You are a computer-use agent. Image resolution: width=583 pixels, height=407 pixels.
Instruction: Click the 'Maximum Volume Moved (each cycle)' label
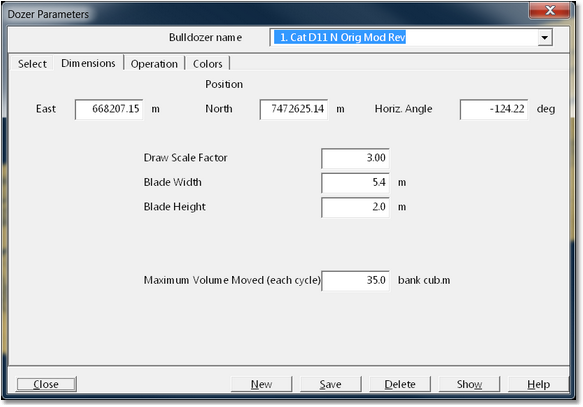pos(232,280)
